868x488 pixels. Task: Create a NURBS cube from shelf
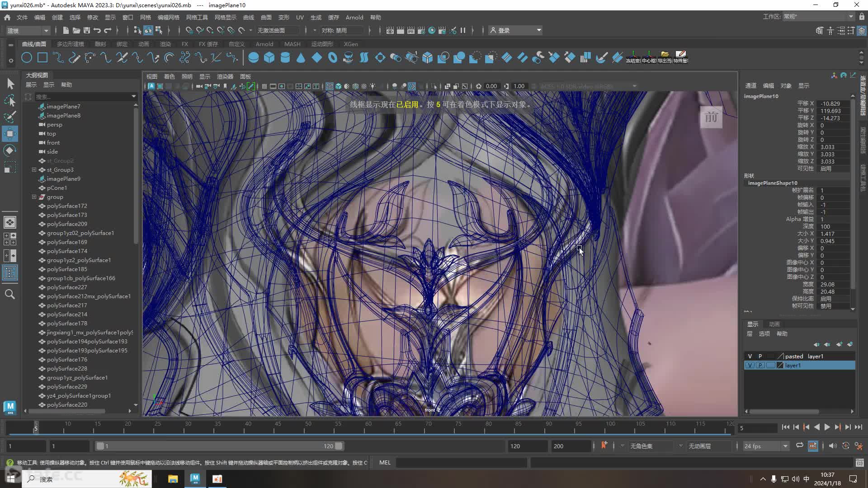click(269, 58)
